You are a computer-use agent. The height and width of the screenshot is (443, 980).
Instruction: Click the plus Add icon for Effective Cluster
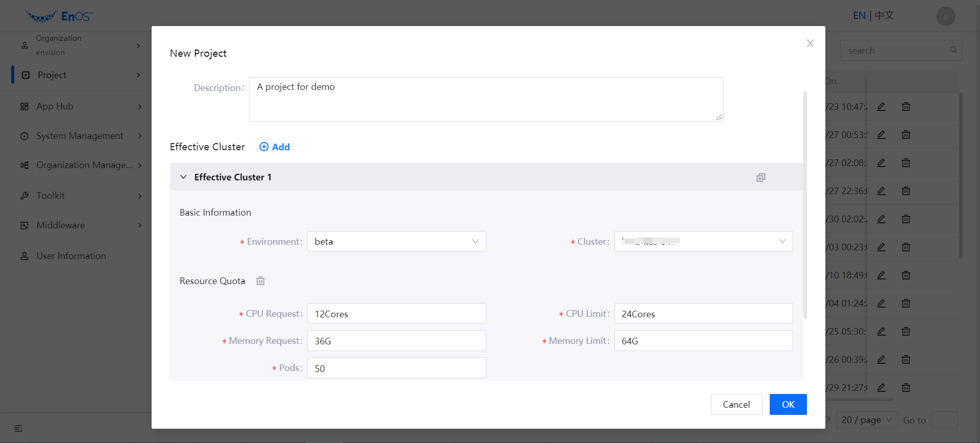pyautogui.click(x=264, y=147)
